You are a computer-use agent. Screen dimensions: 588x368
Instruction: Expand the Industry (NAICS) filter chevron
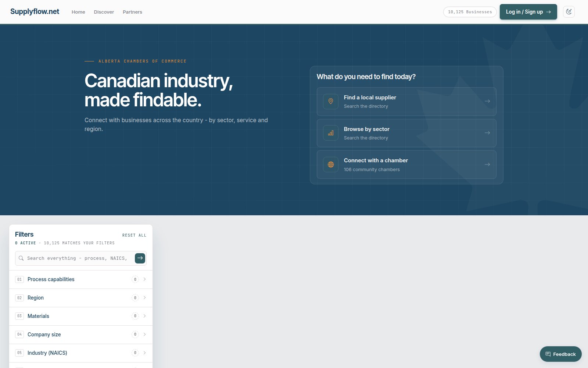[145, 353]
